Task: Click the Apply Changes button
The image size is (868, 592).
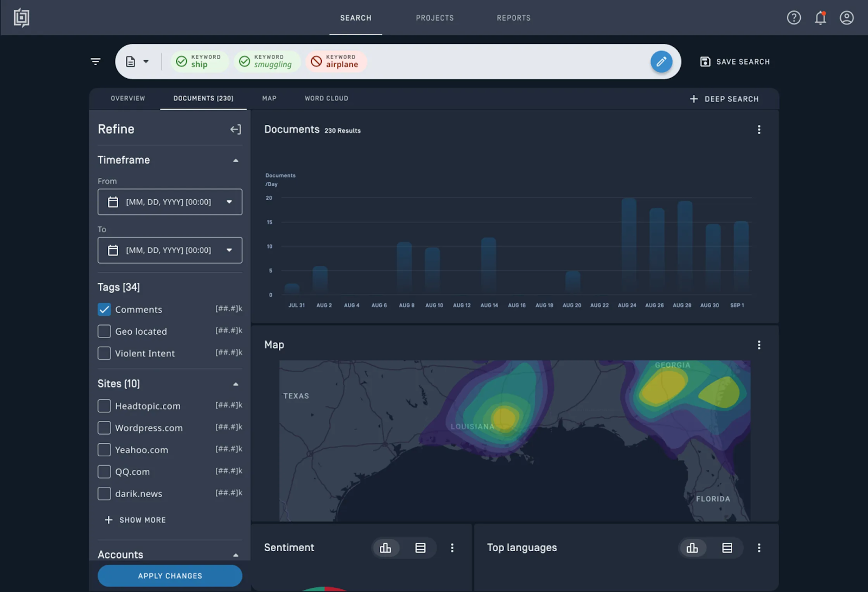Action: pos(170,576)
